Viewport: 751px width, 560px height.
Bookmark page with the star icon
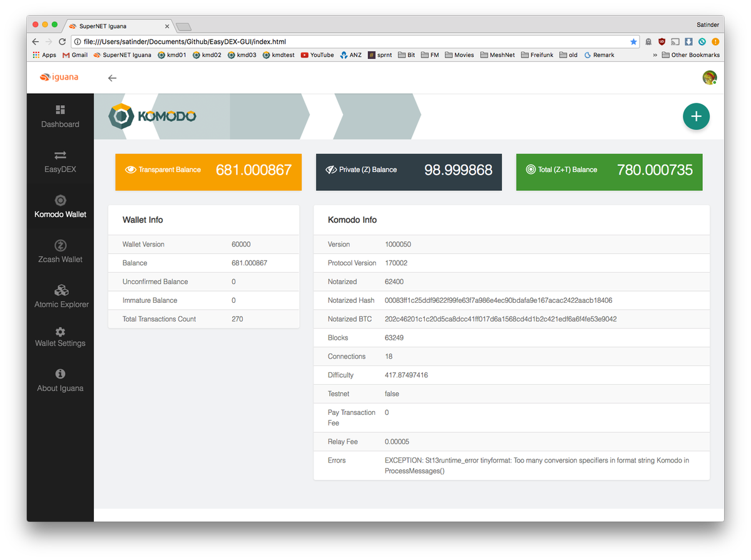coord(633,42)
